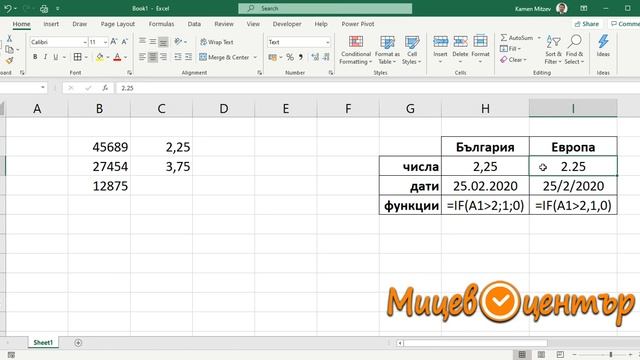This screenshot has width=640, height=360.
Task: Open Sort & Filter
Action: 553,50
